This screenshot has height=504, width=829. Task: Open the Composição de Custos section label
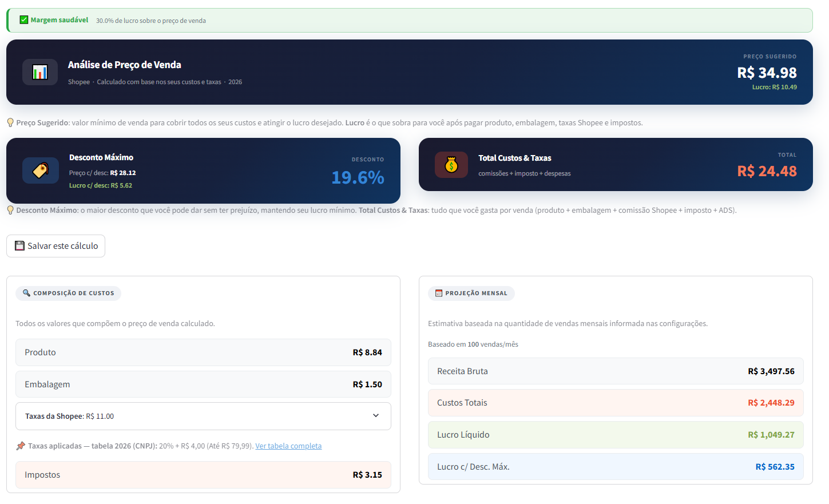(x=73, y=293)
